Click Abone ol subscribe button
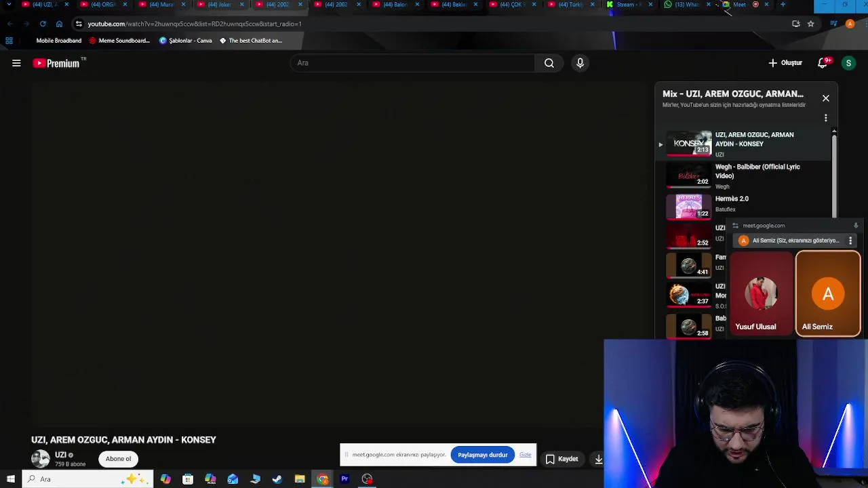This screenshot has width=868, height=488. click(118, 459)
